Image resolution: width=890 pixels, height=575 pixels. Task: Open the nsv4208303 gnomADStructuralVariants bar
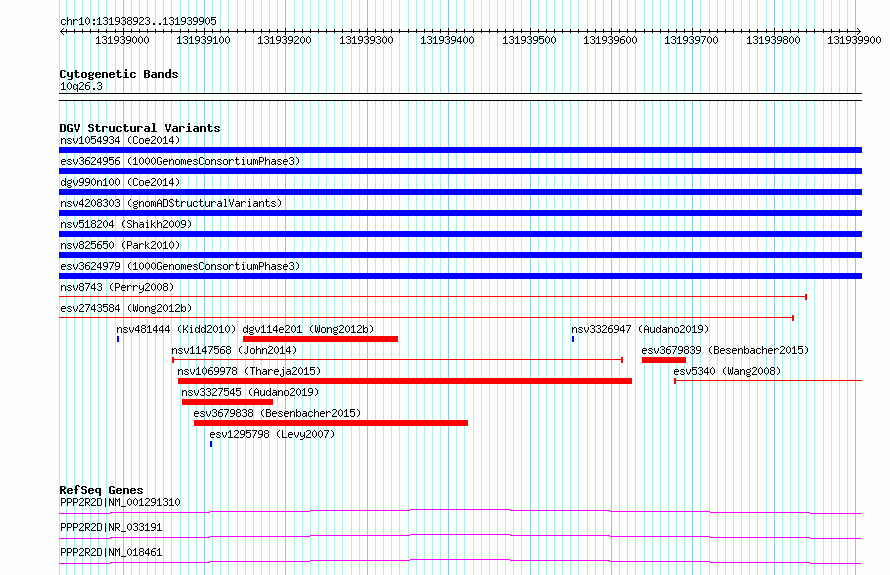pos(460,213)
